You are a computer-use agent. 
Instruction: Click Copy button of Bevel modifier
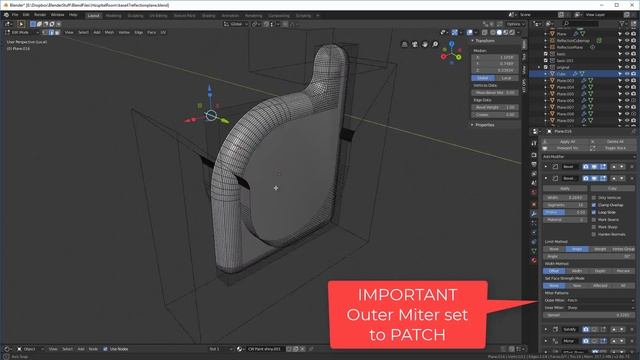click(613, 189)
